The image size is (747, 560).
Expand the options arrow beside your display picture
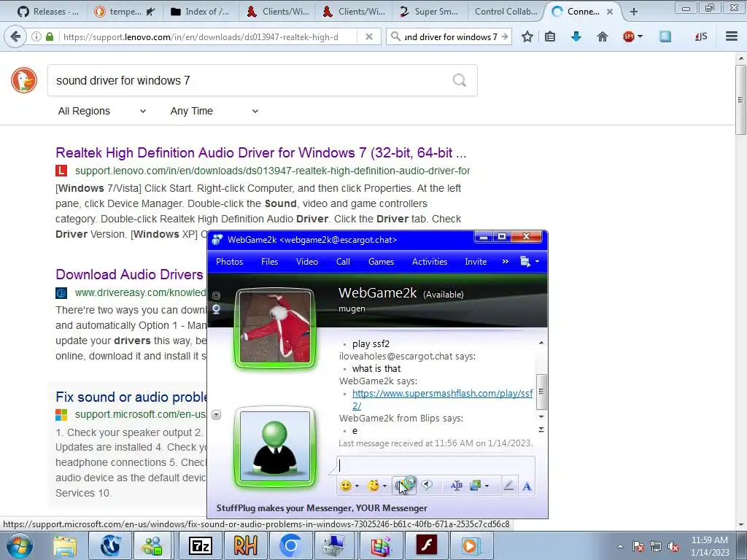[216, 415]
